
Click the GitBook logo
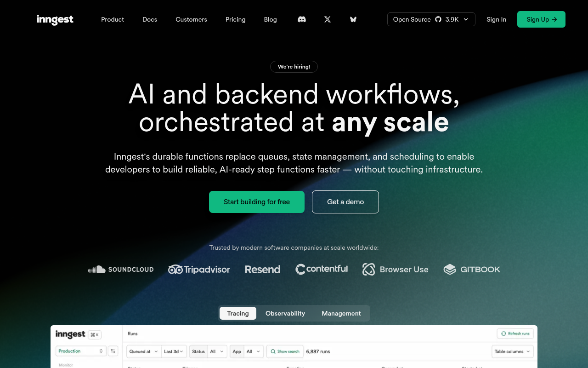click(472, 269)
